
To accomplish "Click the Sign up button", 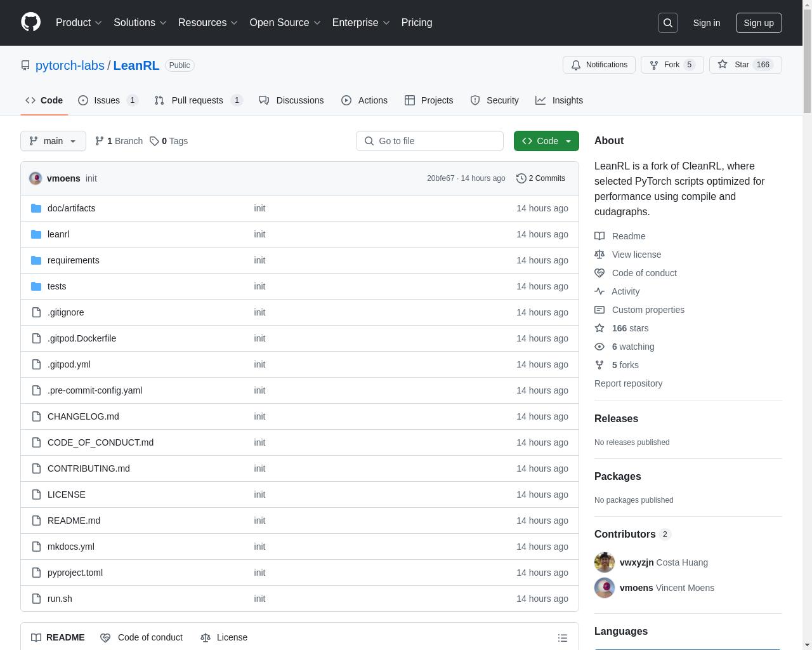I will pos(759,23).
